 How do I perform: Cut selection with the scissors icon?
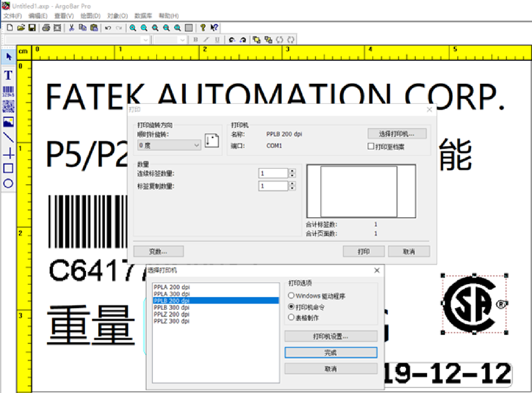click(71, 27)
